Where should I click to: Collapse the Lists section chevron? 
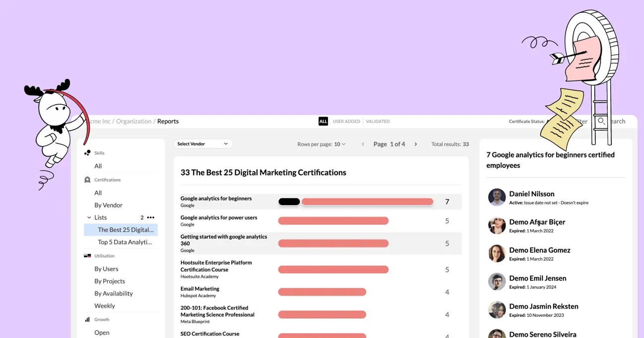89,218
